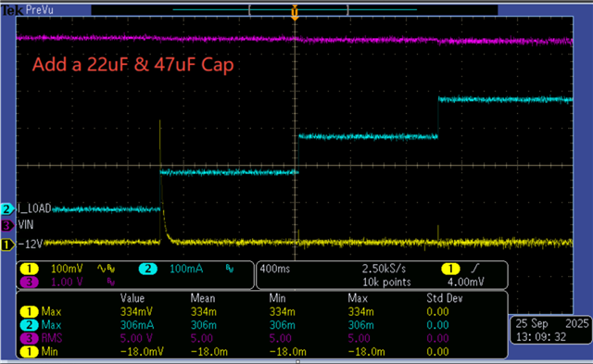The width and height of the screenshot is (593, 364).
Task: Click channel 1 AC coupling bandwidth icon
Action: (107, 269)
